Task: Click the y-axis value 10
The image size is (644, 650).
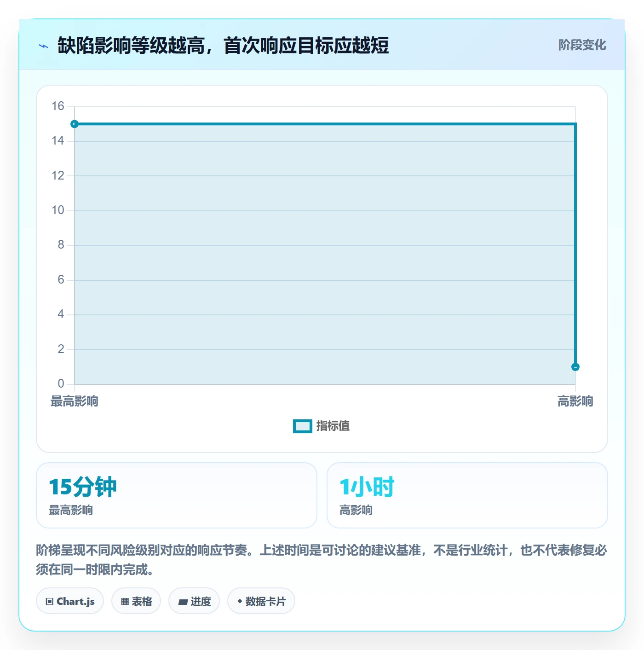Action: point(58,210)
